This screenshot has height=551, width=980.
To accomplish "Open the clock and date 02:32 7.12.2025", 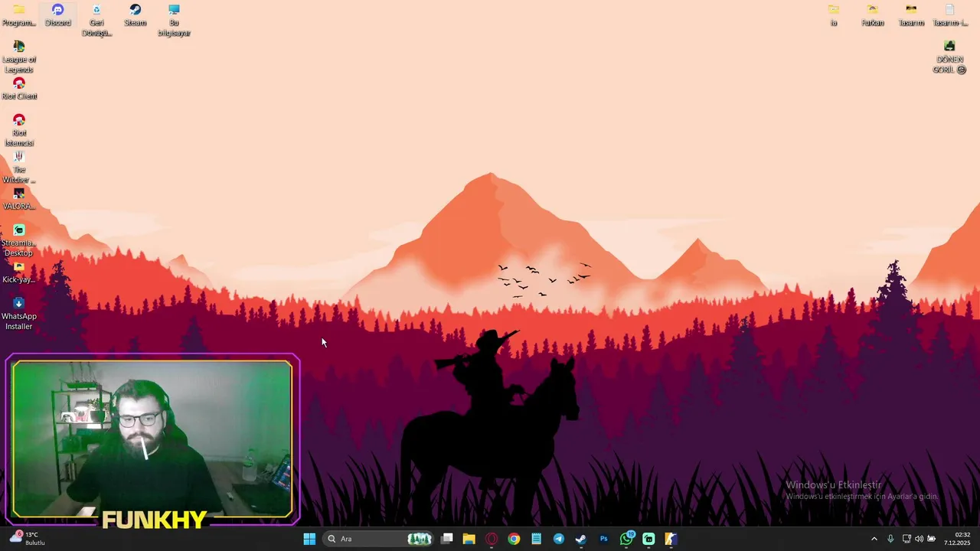I will (957, 539).
